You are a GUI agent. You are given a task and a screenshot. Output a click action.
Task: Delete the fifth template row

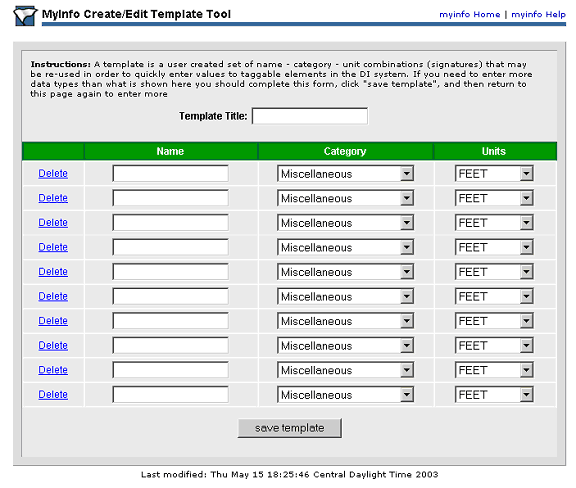[x=53, y=272]
